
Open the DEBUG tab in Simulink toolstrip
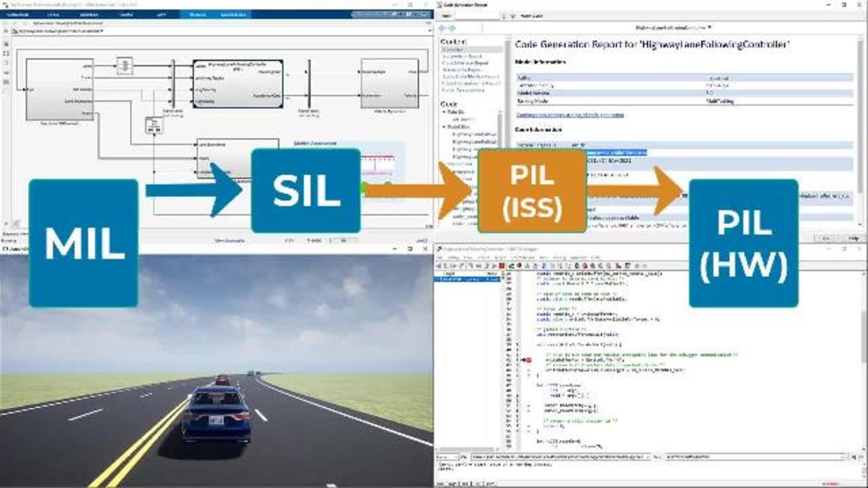[53, 14]
